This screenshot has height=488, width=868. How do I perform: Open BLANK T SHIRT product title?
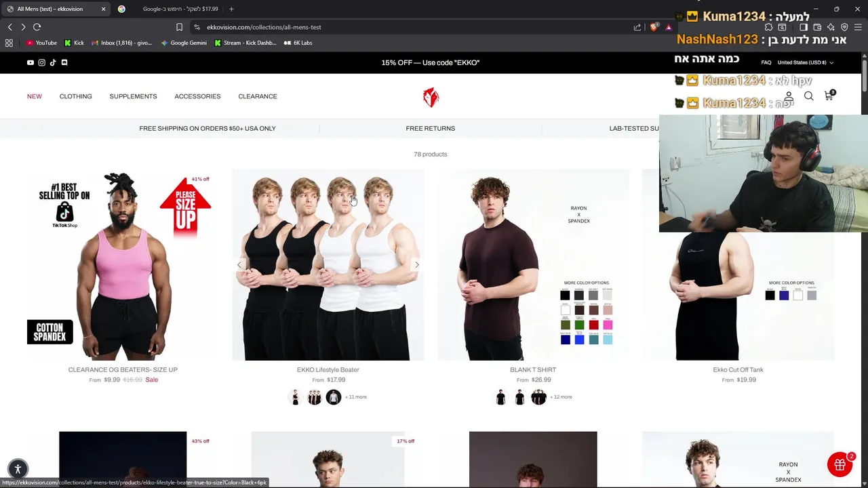533,370
